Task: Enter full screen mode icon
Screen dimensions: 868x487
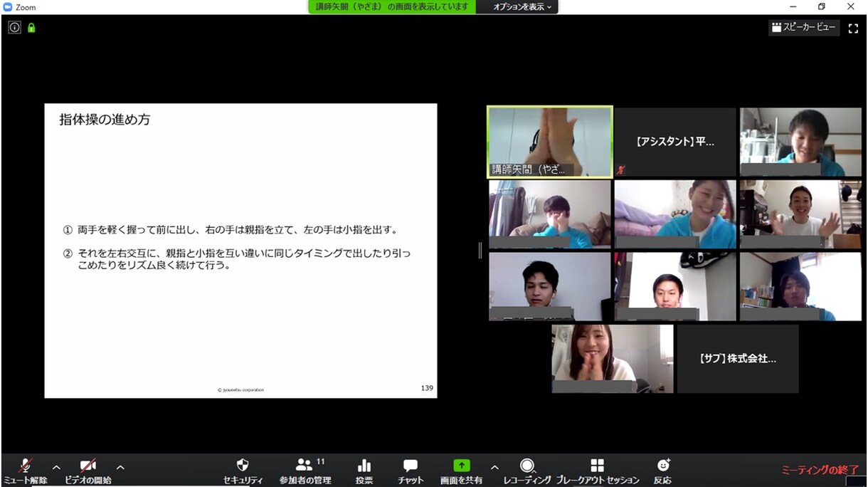Action: pyautogui.click(x=853, y=28)
